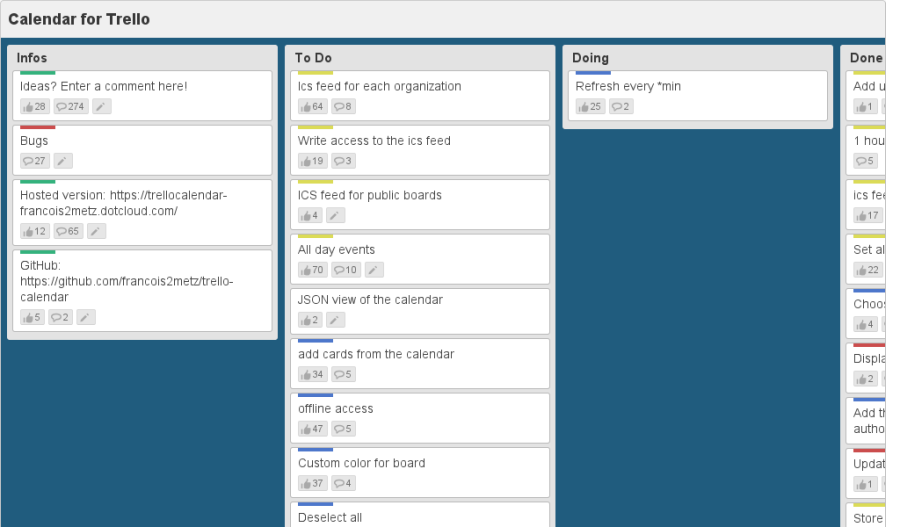Click the 25 votes badge on Refresh every card
The height and width of the screenshot is (527, 900).
(x=590, y=107)
